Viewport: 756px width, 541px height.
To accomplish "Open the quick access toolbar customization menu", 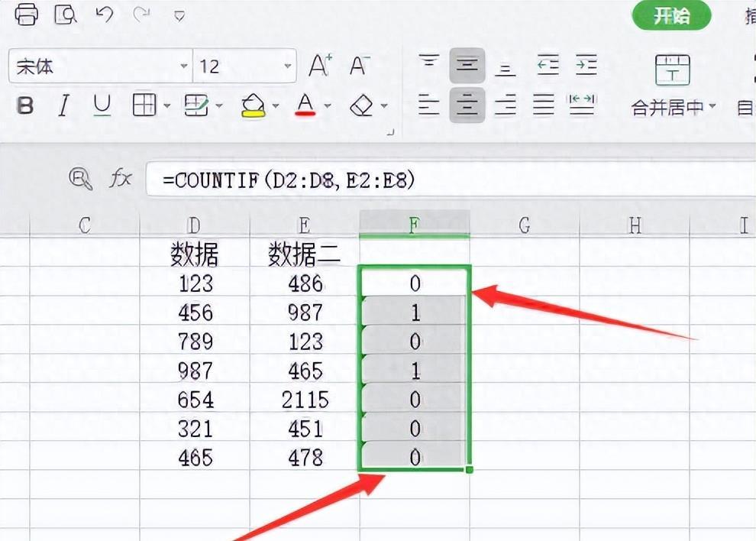I will [x=179, y=15].
